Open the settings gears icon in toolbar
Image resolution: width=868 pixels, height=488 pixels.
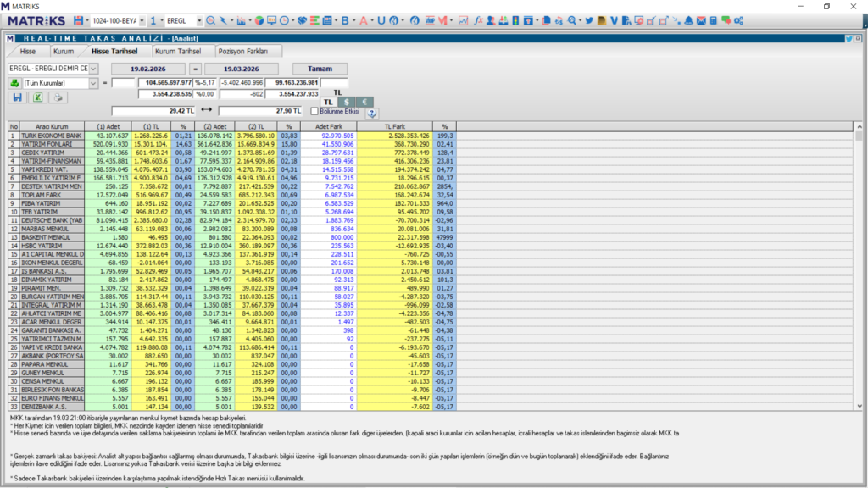738,20
